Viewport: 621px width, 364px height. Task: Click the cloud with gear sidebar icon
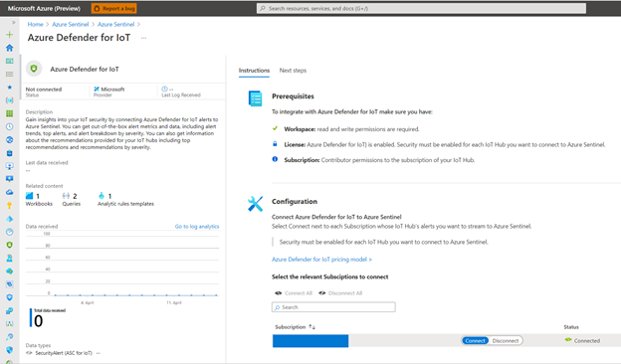(x=10, y=272)
